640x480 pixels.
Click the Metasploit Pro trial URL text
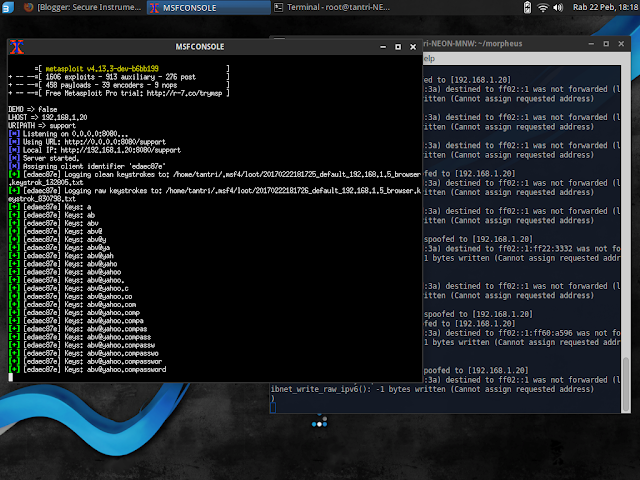[184, 93]
